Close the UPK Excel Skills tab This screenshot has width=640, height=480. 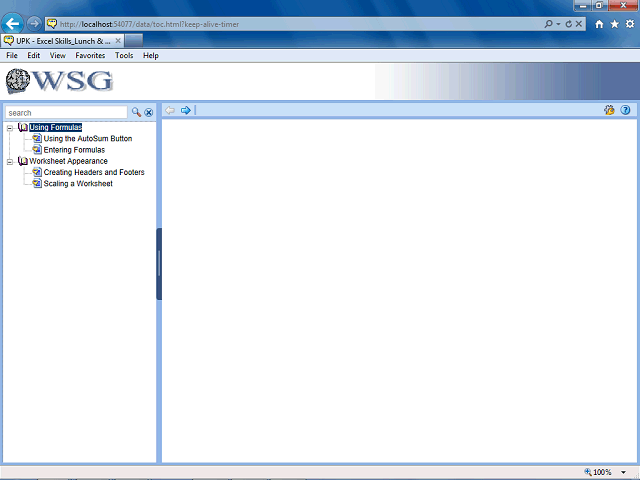(x=118, y=41)
